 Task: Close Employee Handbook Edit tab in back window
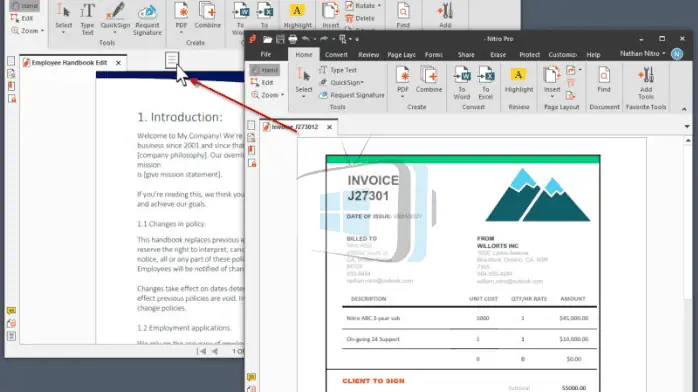pyautogui.click(x=118, y=63)
